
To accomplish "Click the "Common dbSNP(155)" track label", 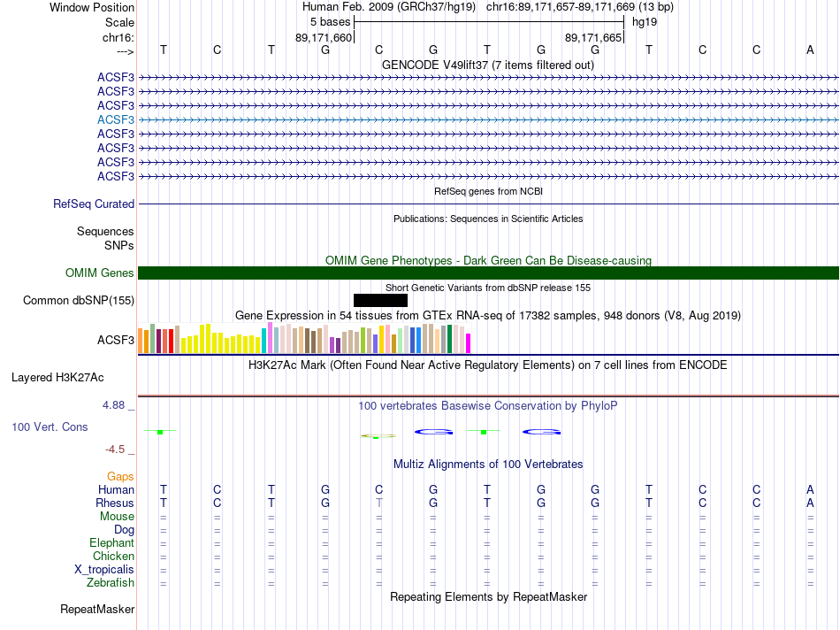I will [x=78, y=300].
